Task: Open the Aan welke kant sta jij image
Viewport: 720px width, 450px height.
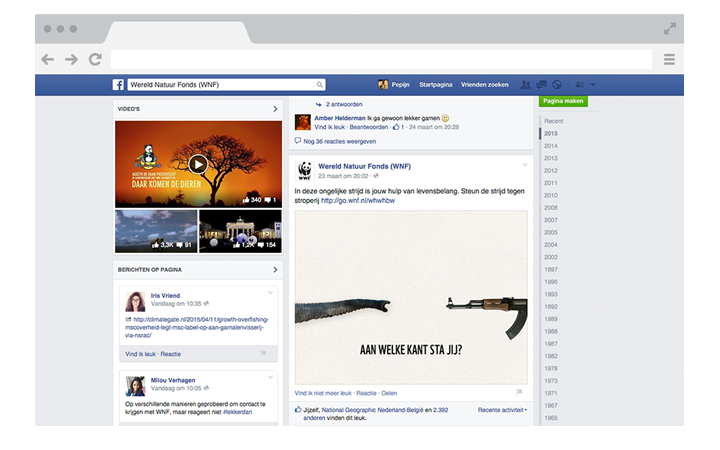Action: 411,297
